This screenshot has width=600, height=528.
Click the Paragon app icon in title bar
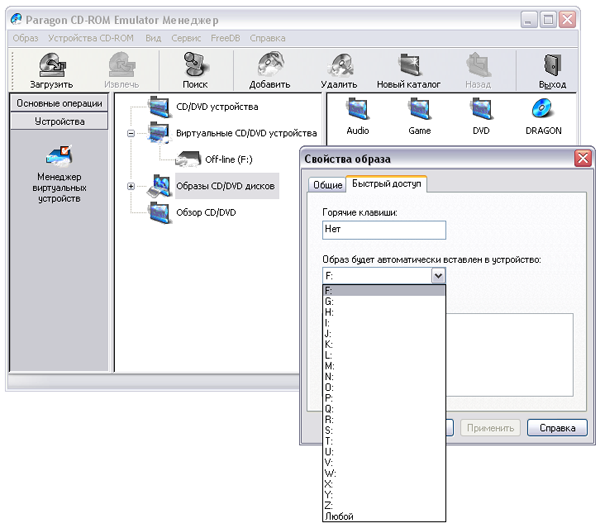[x=16, y=19]
